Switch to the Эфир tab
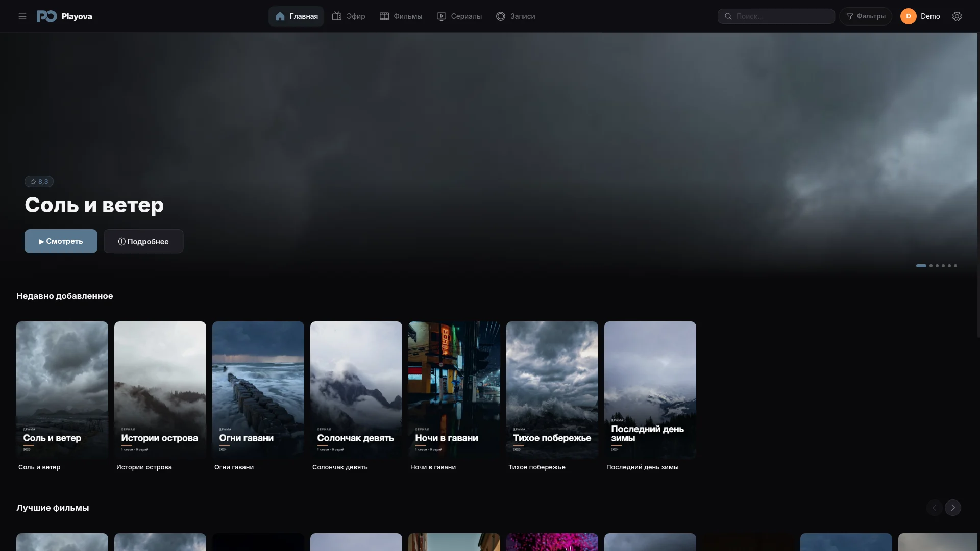 coord(349,16)
